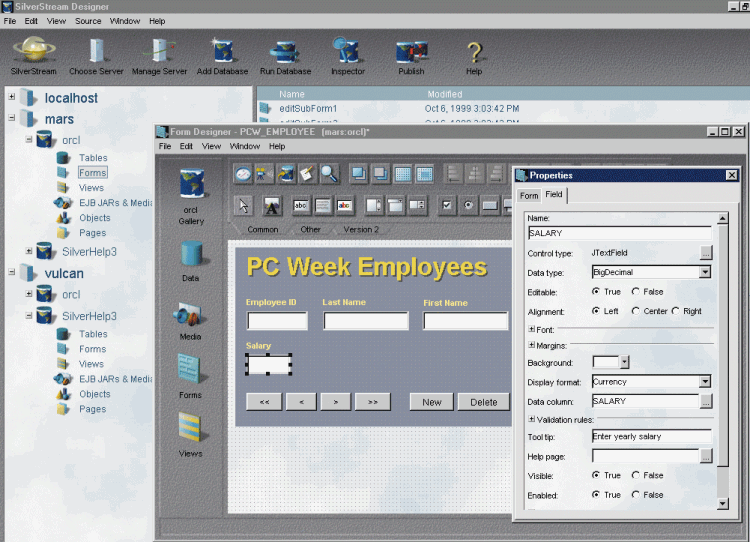Image resolution: width=750 pixels, height=542 pixels.
Task: Click the Add Database icon
Action: point(222,50)
